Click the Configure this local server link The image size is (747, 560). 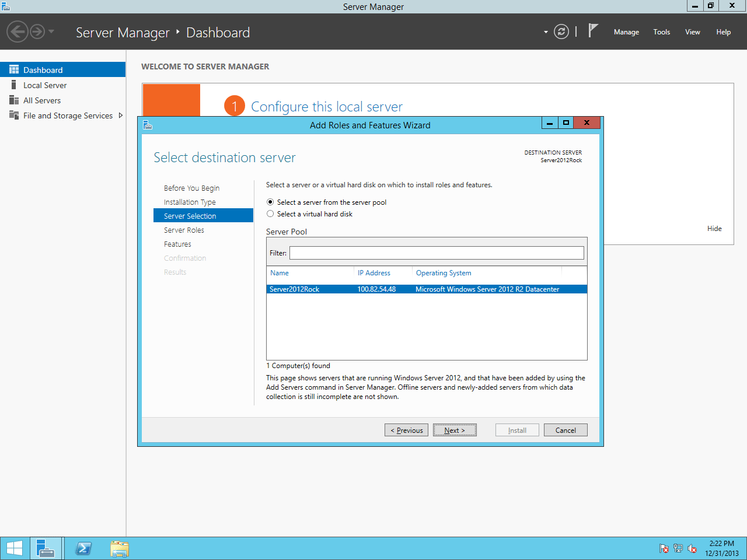click(x=326, y=107)
